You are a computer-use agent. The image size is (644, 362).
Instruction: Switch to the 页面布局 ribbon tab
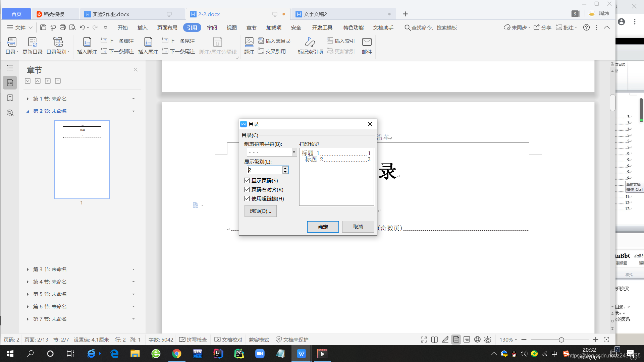pos(167,27)
